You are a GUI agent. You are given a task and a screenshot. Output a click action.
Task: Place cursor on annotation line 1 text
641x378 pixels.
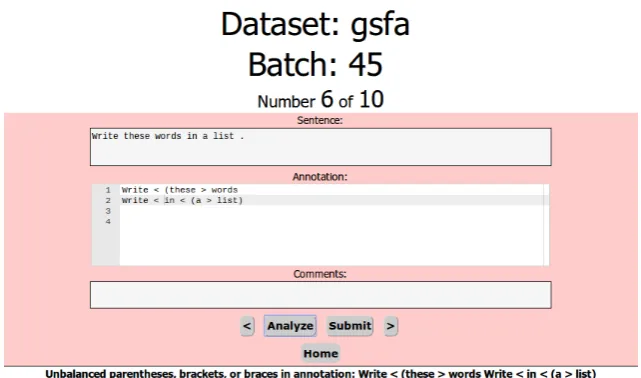pos(179,190)
